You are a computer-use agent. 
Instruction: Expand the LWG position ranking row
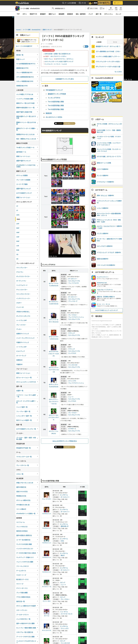(27, 215)
